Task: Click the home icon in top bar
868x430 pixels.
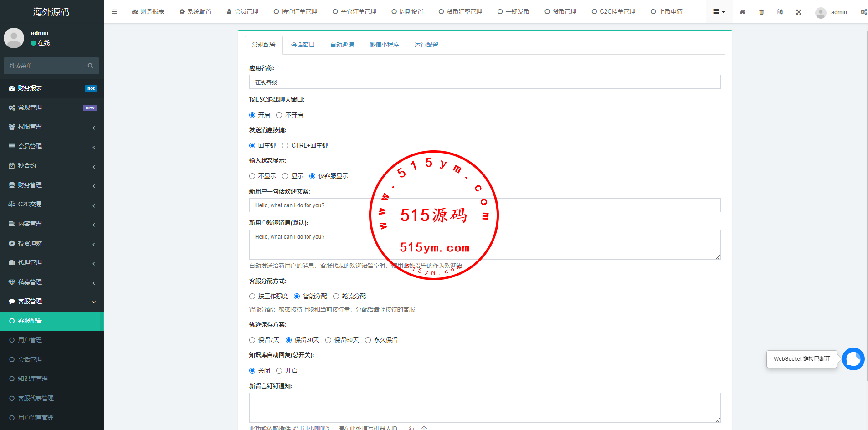Action: click(x=742, y=12)
